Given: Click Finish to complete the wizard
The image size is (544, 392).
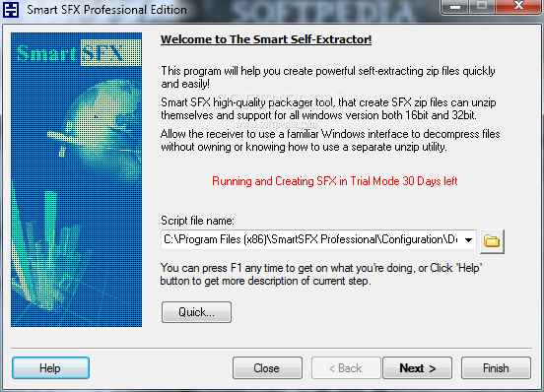Looking at the screenshot, I should tap(496, 367).
